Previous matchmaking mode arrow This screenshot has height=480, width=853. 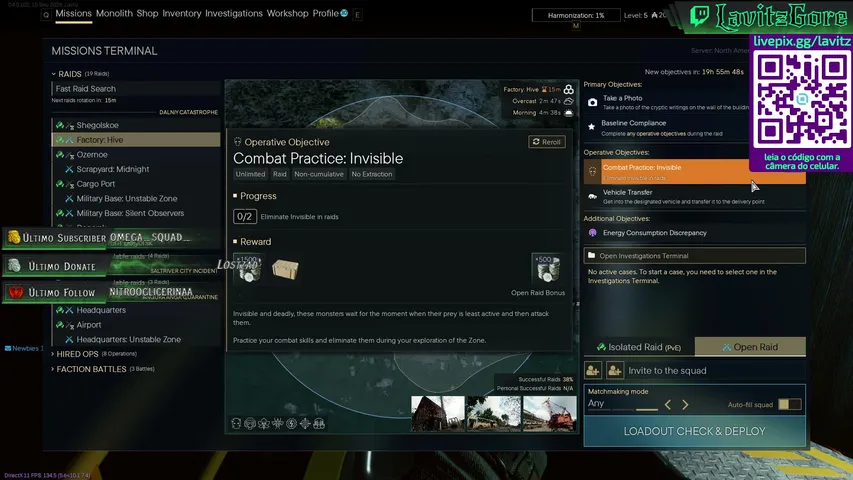667,405
